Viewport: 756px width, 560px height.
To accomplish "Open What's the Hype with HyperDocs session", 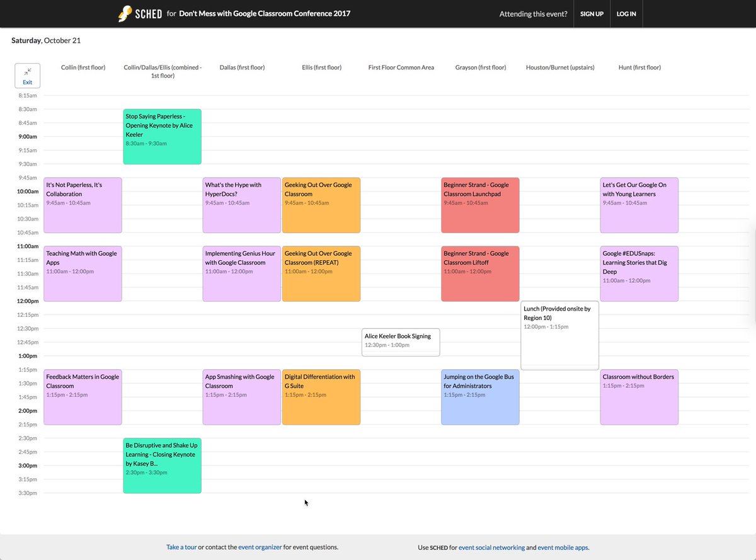I will coord(241,205).
